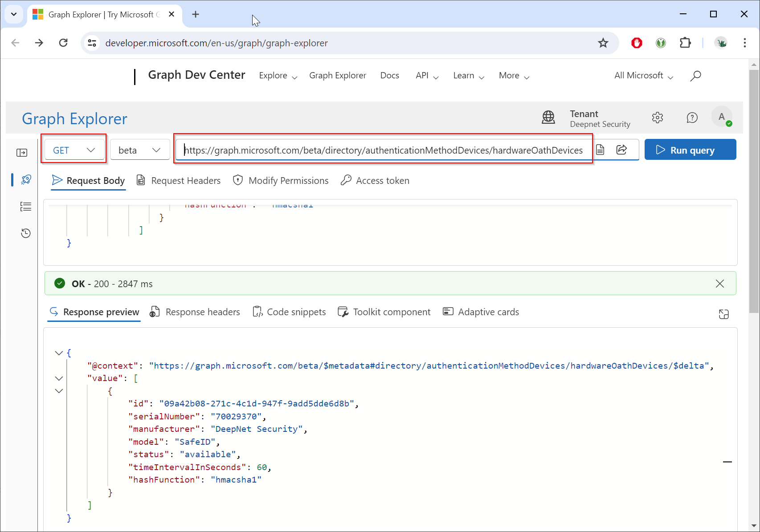Open Graph Explorer settings gear
This screenshot has width=760, height=532.
coord(657,118)
